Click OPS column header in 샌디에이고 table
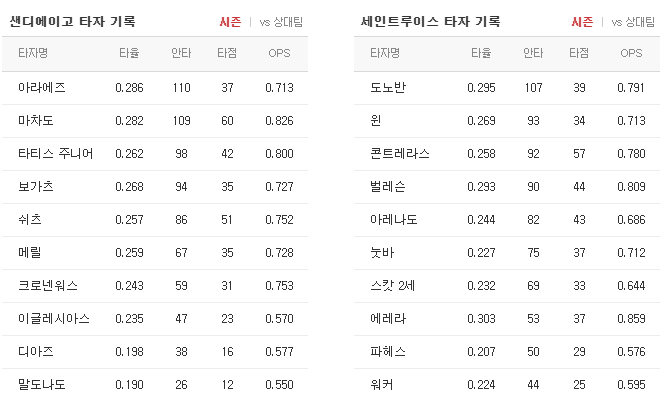 (279, 53)
